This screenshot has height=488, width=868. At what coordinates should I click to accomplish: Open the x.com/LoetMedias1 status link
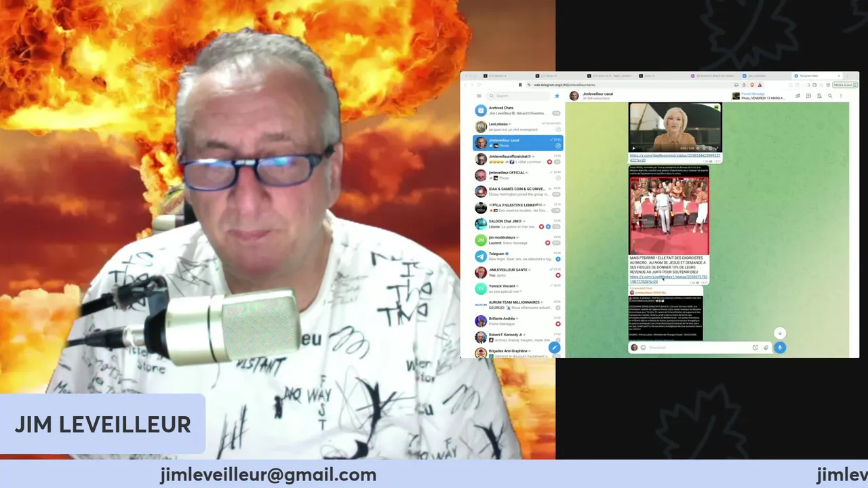[x=668, y=279]
